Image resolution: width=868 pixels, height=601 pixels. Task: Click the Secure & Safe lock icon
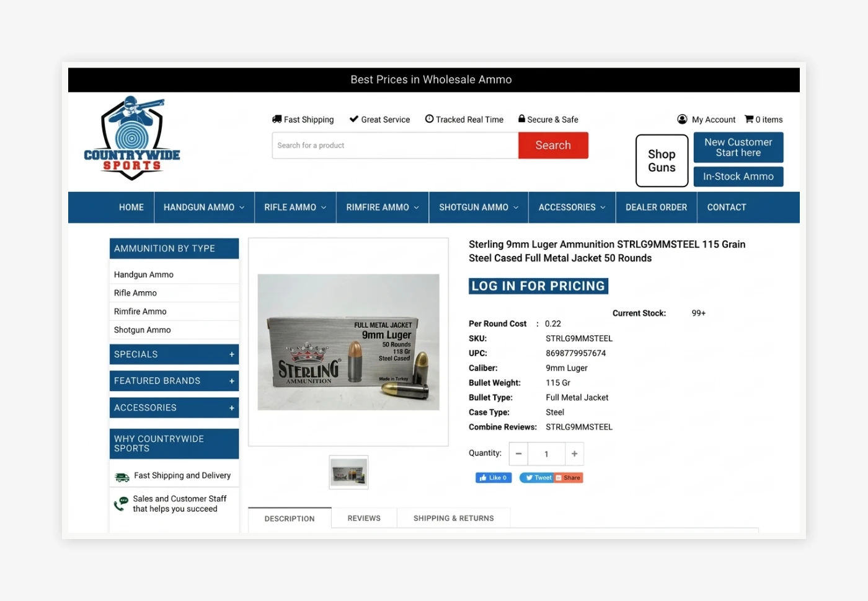[521, 118]
